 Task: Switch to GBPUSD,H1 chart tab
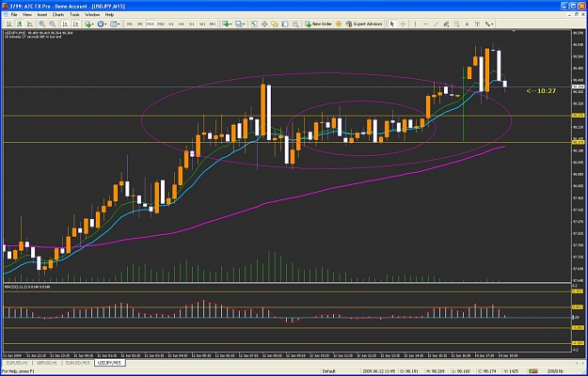pos(47,363)
